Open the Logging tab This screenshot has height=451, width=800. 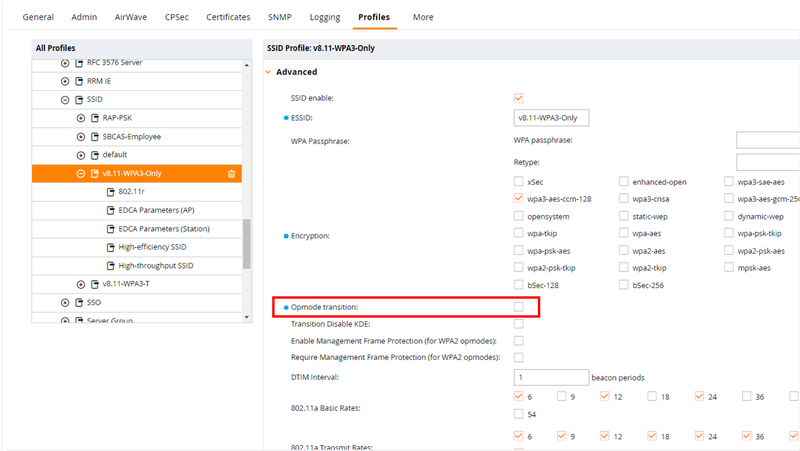click(x=325, y=17)
